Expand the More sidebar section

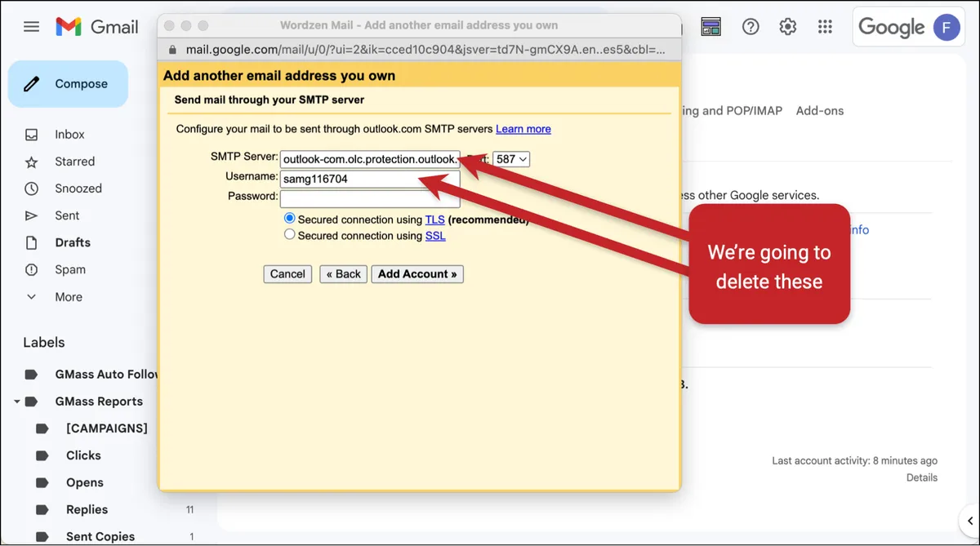[x=69, y=297]
